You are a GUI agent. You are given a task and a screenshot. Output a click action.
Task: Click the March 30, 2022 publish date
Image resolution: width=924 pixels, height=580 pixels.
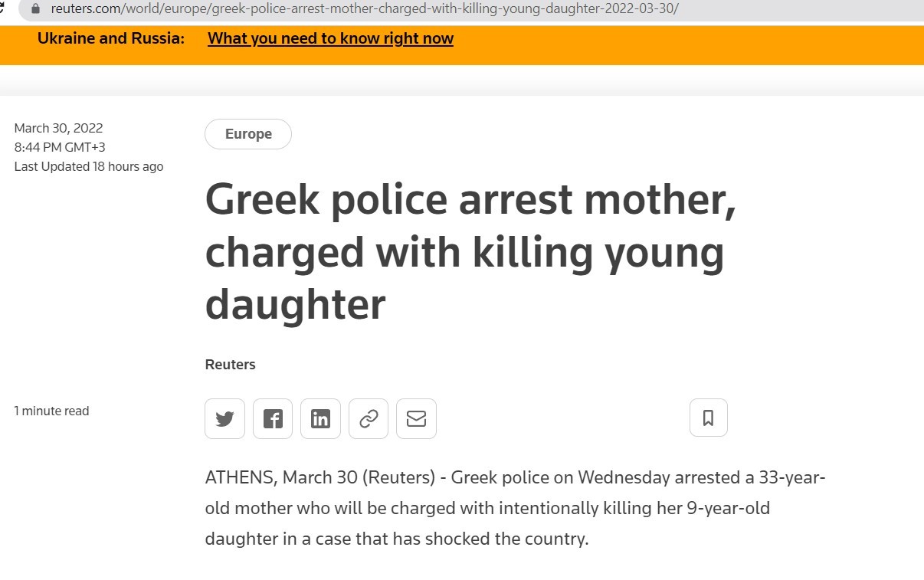[x=58, y=128]
